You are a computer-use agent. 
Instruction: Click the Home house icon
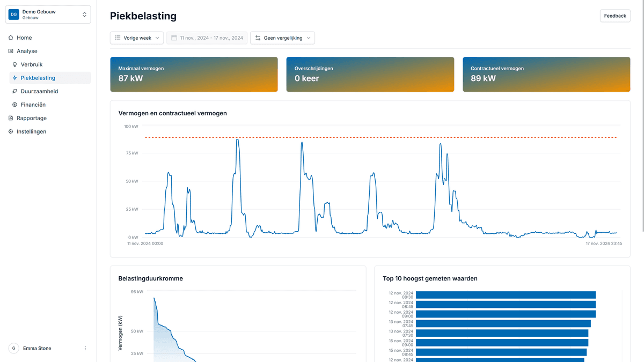tap(11, 38)
